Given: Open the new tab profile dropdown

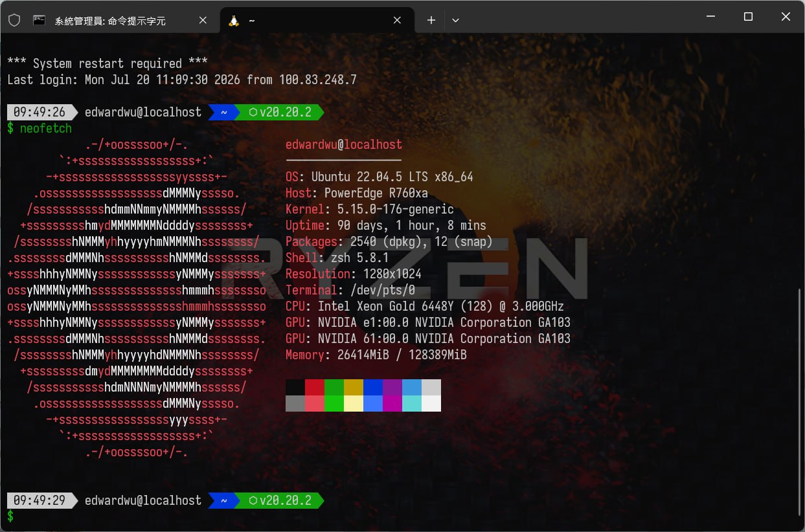Looking at the screenshot, I should (x=455, y=20).
